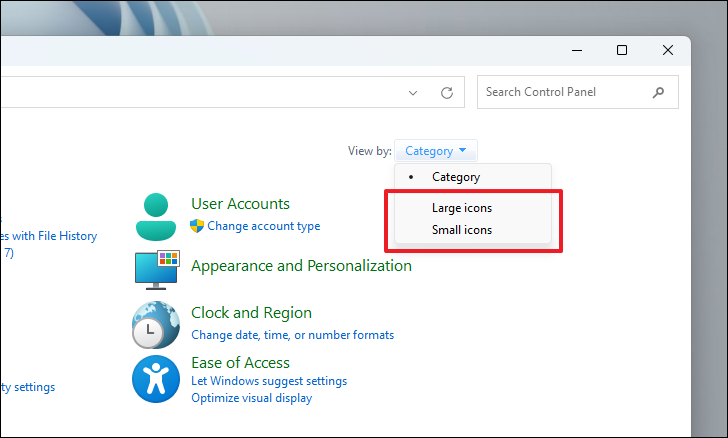728x438 pixels.
Task: Click Change date, time, or number formats
Action: (292, 335)
